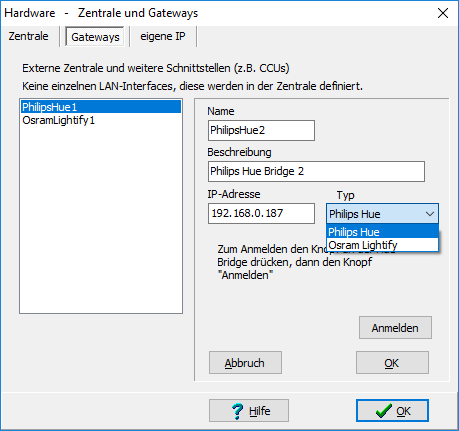Open help with the Hilfe button
The width and height of the screenshot is (459, 431).
[x=249, y=411]
